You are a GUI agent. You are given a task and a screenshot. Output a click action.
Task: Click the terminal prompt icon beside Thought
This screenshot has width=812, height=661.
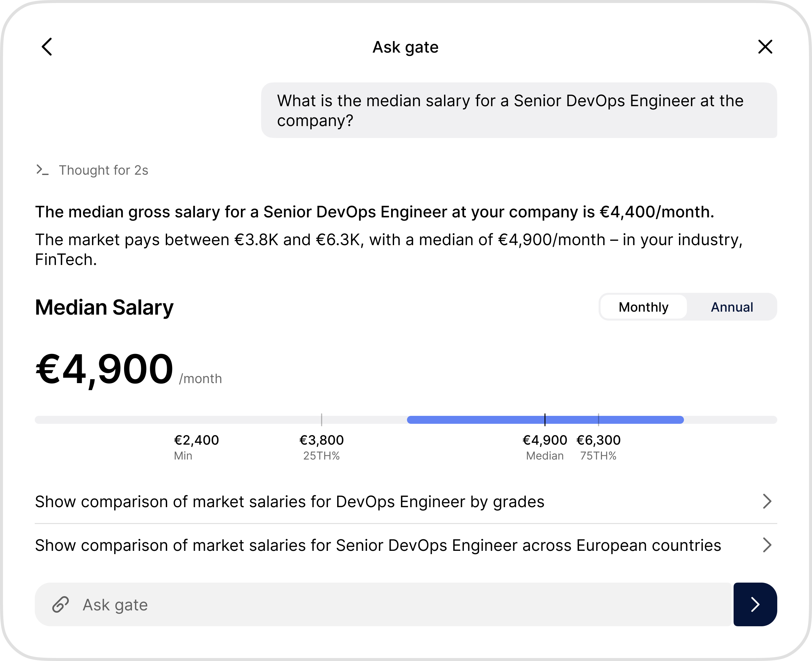[42, 170]
